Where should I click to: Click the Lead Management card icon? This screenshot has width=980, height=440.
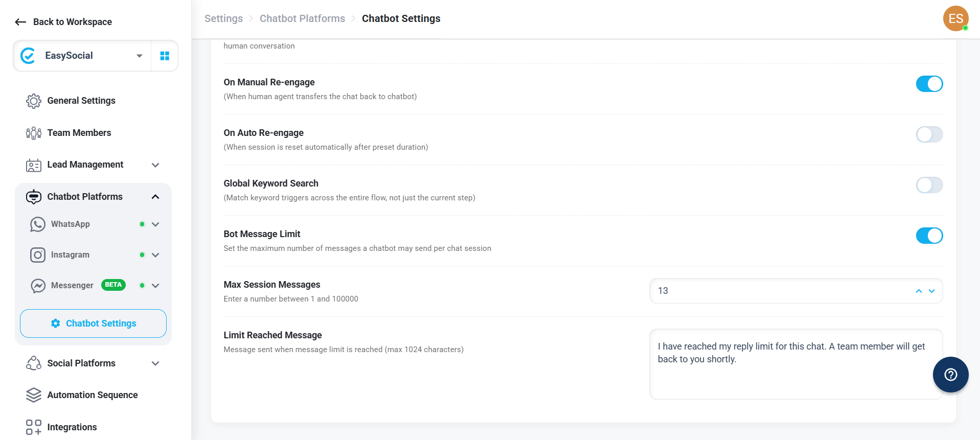coord(34,165)
